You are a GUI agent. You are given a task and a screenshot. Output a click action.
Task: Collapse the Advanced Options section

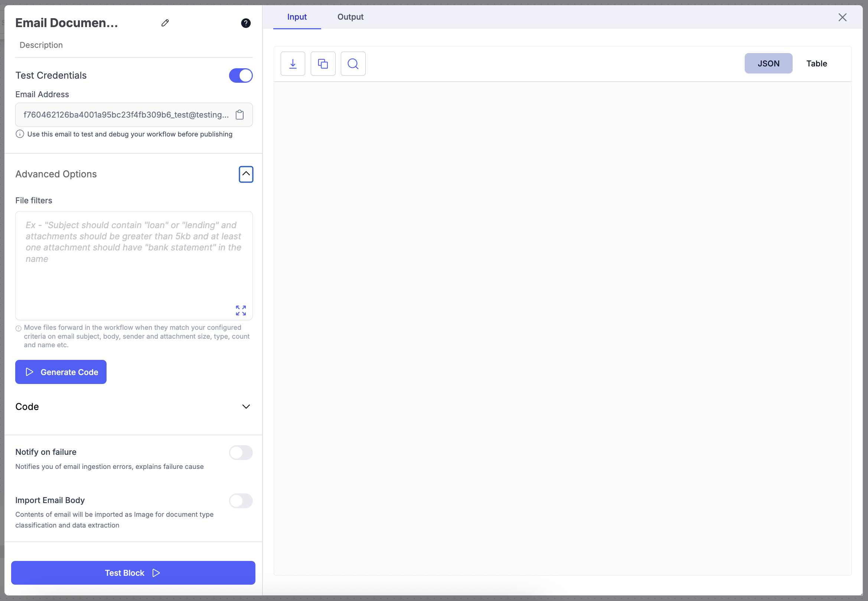click(x=246, y=174)
